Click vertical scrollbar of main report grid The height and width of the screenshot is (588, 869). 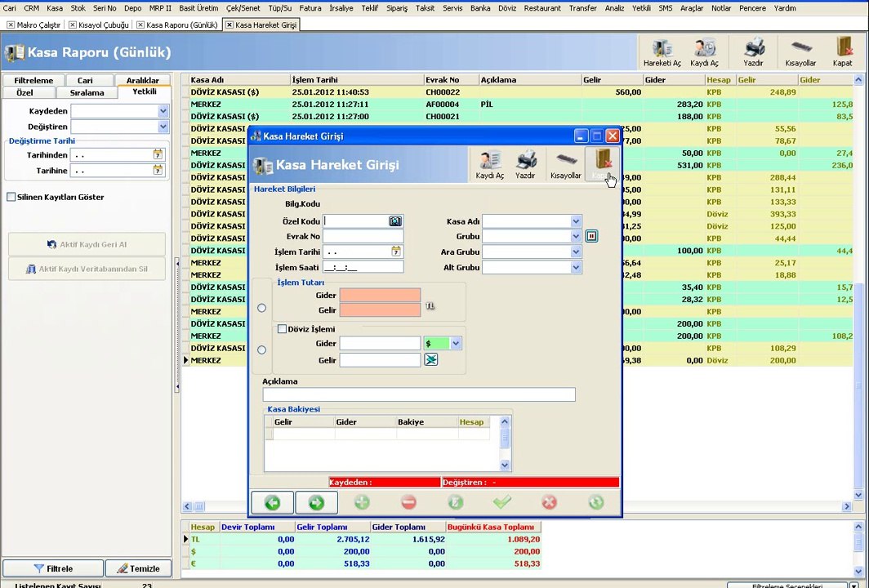point(858,287)
